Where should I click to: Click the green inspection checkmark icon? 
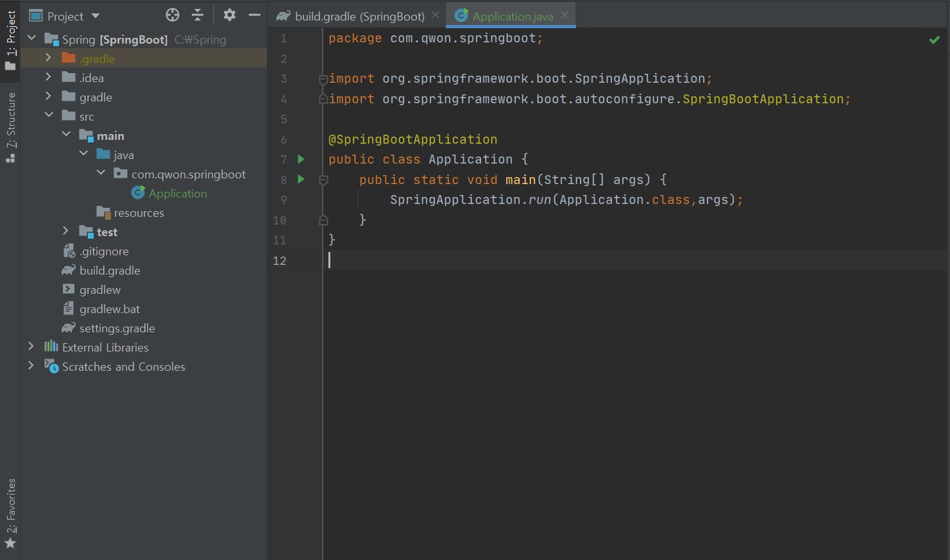pyautogui.click(x=935, y=40)
